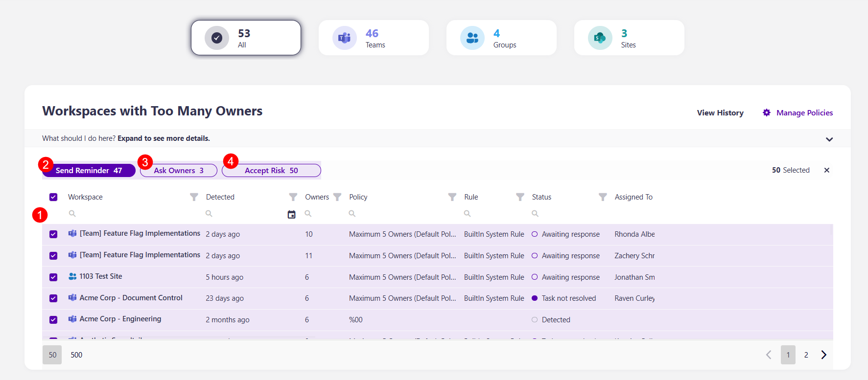Open View History

coord(720,113)
